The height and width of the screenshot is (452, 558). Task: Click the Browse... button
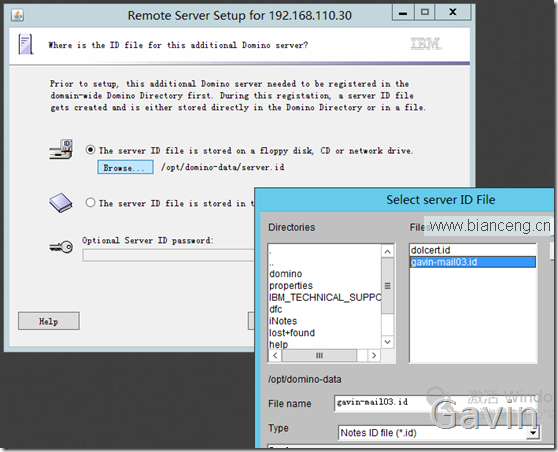tap(125, 167)
